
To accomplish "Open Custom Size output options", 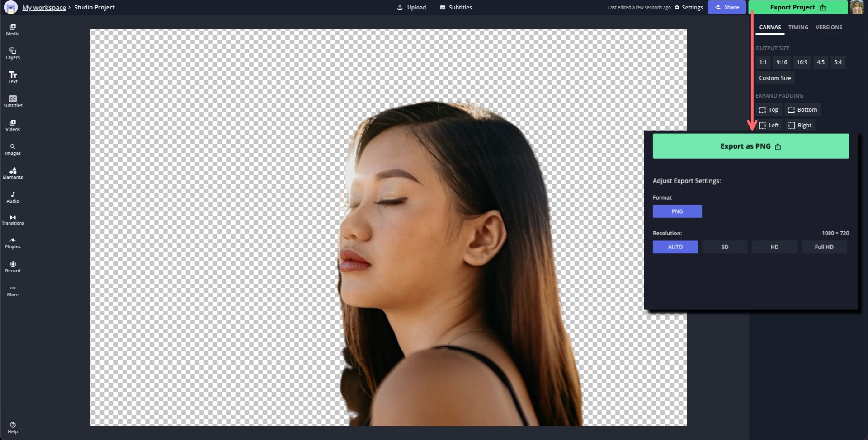I will coord(775,78).
